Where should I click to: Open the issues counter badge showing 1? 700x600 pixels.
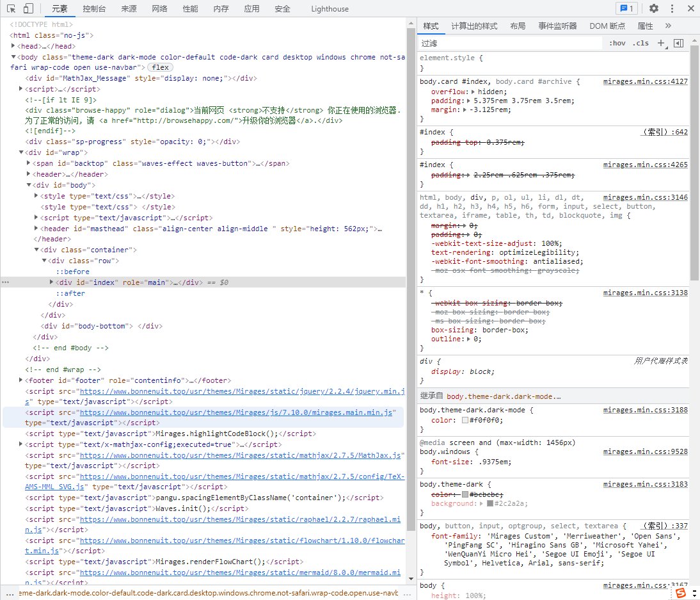(x=627, y=8)
